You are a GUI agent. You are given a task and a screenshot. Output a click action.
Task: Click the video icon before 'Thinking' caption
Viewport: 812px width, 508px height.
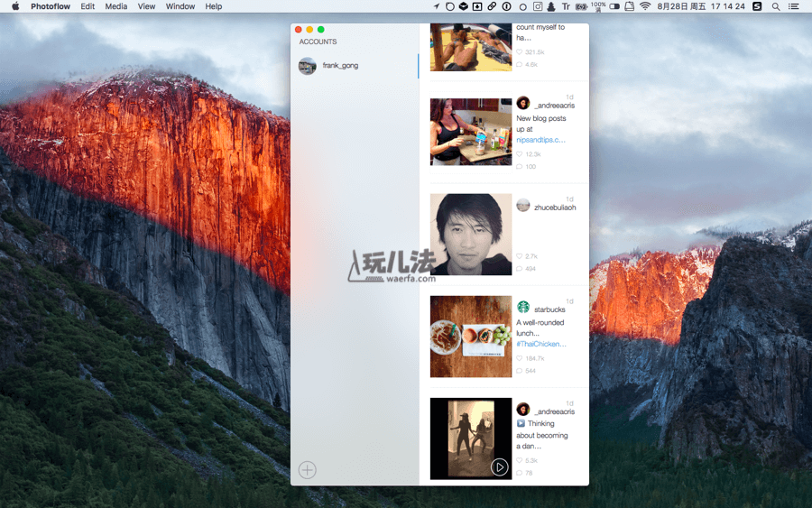tap(521, 423)
